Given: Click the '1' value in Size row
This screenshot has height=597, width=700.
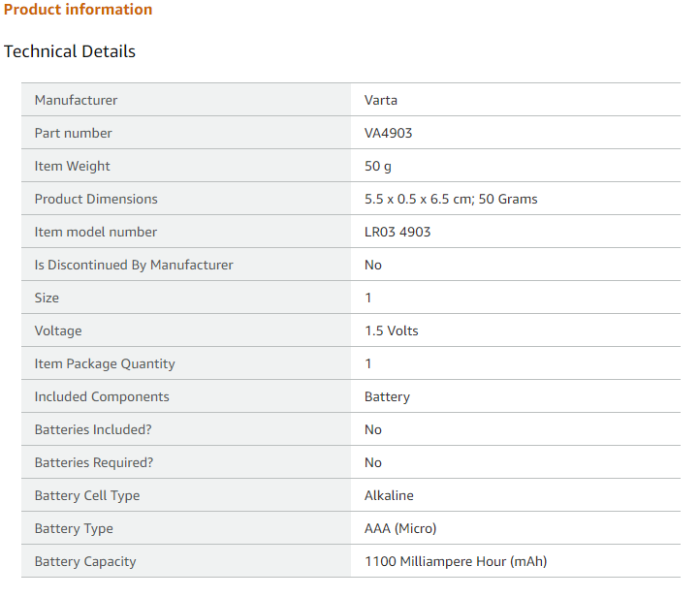Looking at the screenshot, I should click(367, 298).
